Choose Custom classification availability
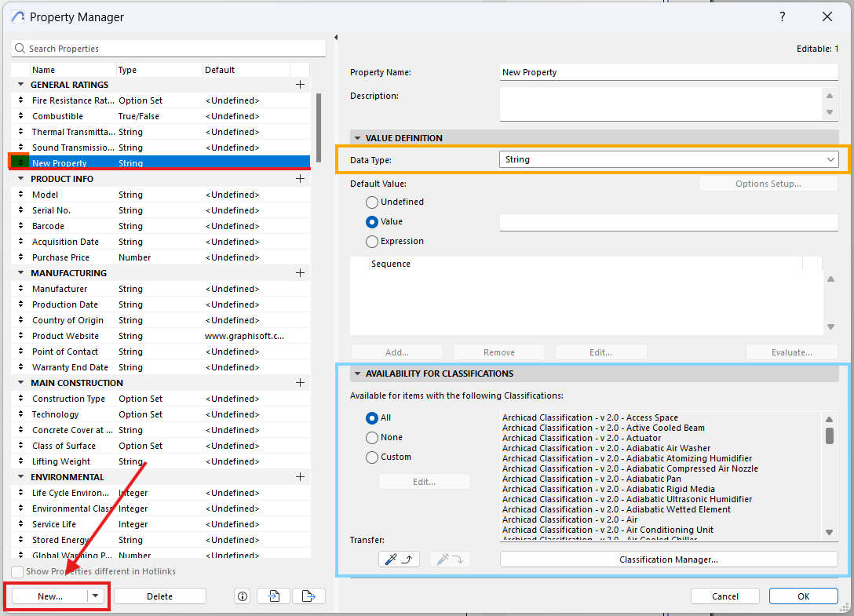Viewport: 854px width, 616px height. tap(372, 457)
